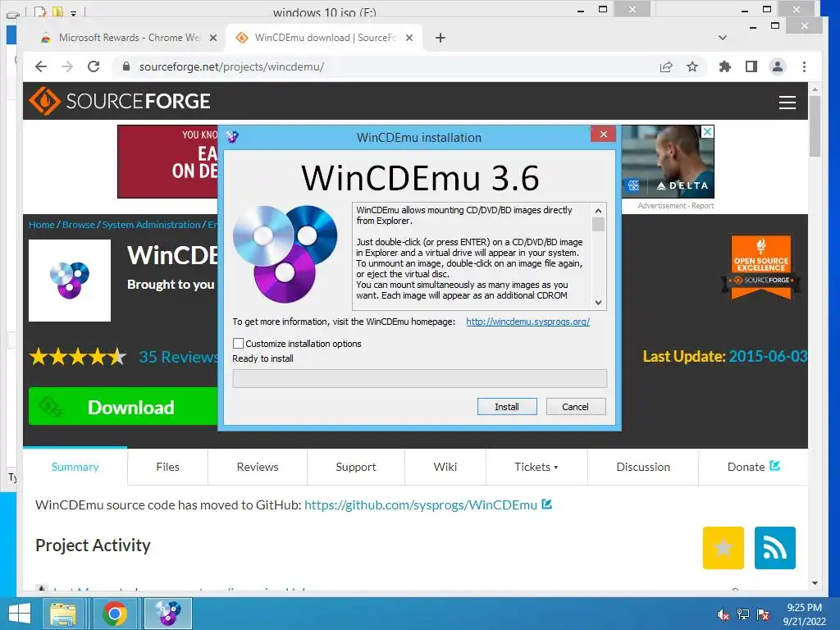The height and width of the screenshot is (630, 840).
Task: Open the Windows Start menu
Action: [20, 614]
